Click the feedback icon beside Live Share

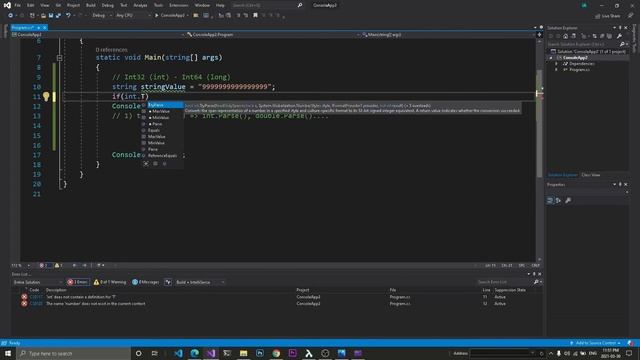coord(630,16)
